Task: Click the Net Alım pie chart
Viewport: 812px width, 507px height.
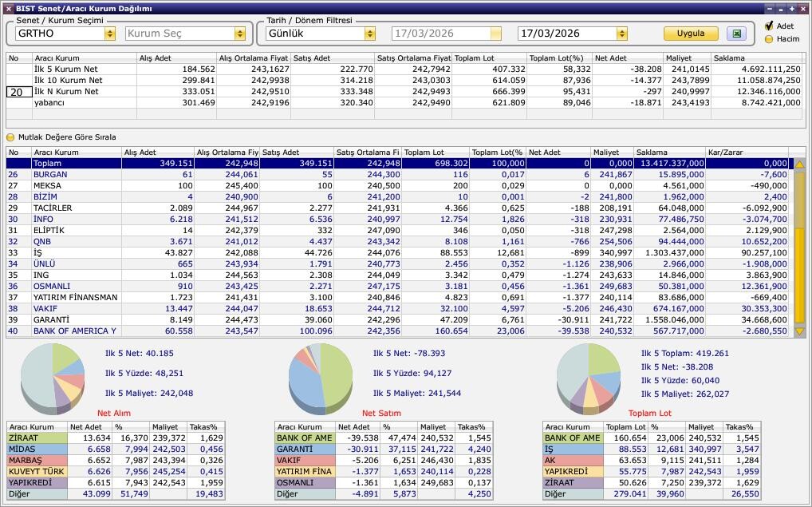Action: (53, 376)
